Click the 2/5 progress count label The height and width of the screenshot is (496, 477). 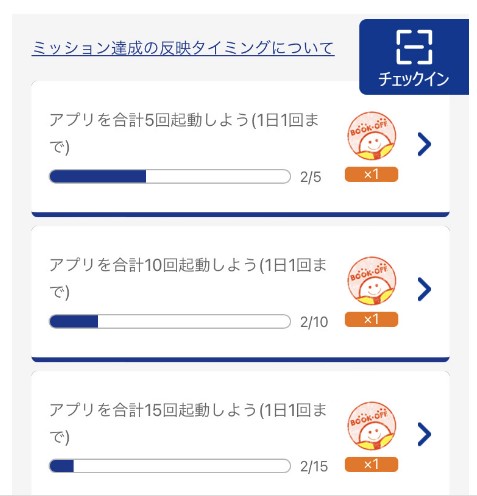click(311, 177)
